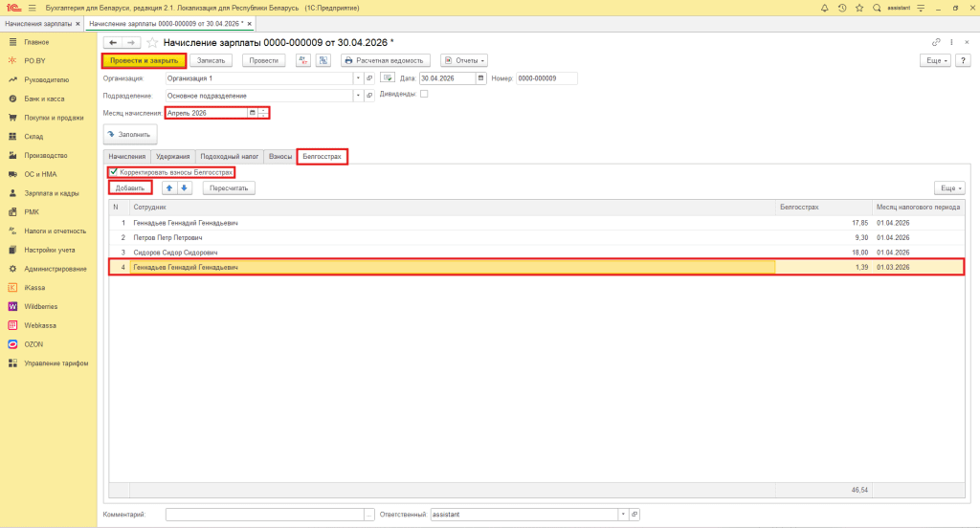Click the structure icon next to Dt/Kt
This screenshot has width=980, height=528.
click(323, 60)
